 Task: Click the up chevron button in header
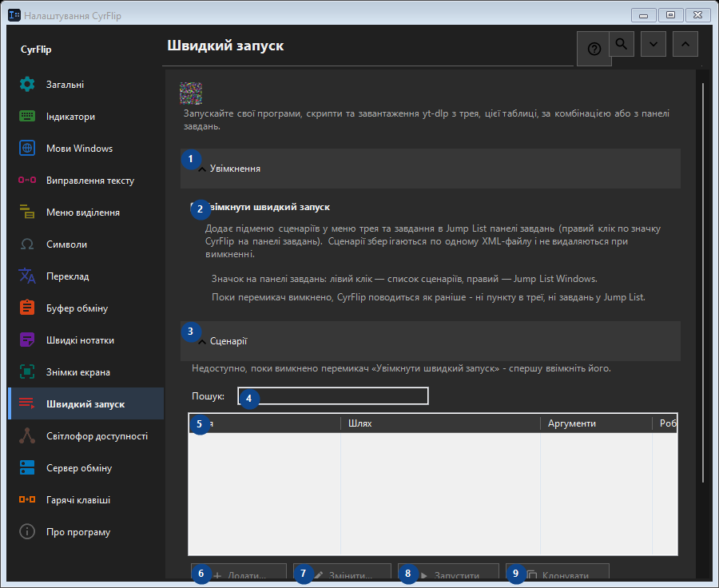pos(685,44)
